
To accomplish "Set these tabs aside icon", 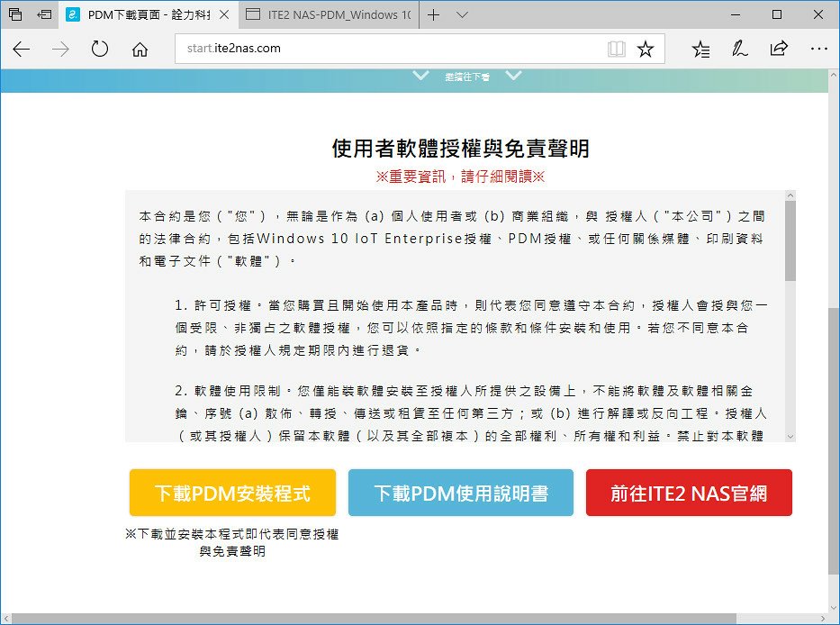I will point(44,14).
